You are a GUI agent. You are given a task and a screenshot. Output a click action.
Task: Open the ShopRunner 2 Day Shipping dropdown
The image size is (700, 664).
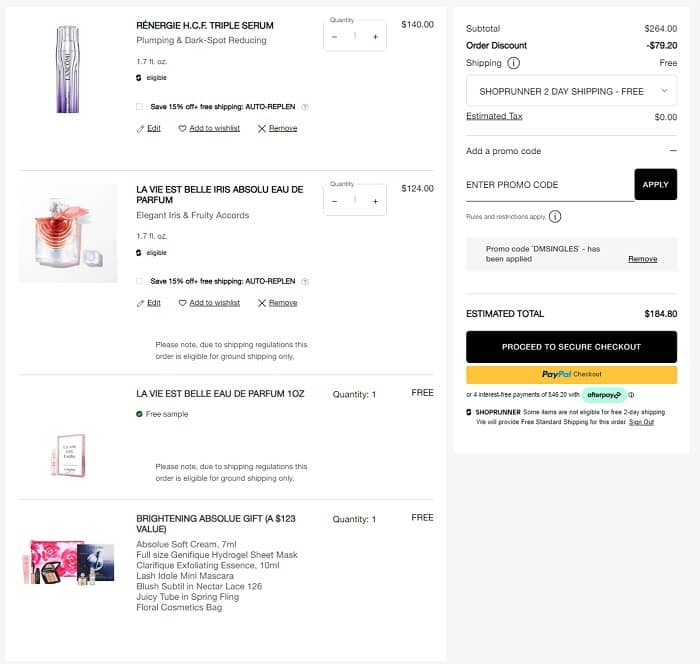tap(571, 91)
